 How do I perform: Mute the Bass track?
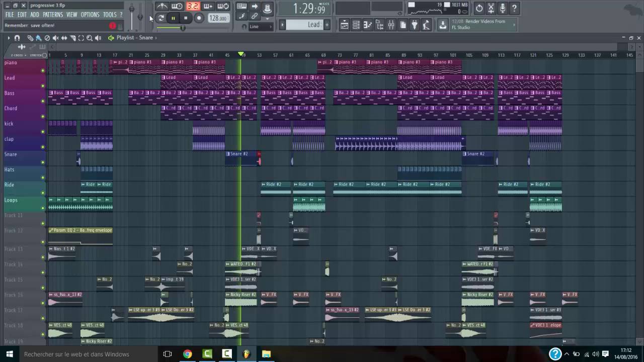[43, 101]
